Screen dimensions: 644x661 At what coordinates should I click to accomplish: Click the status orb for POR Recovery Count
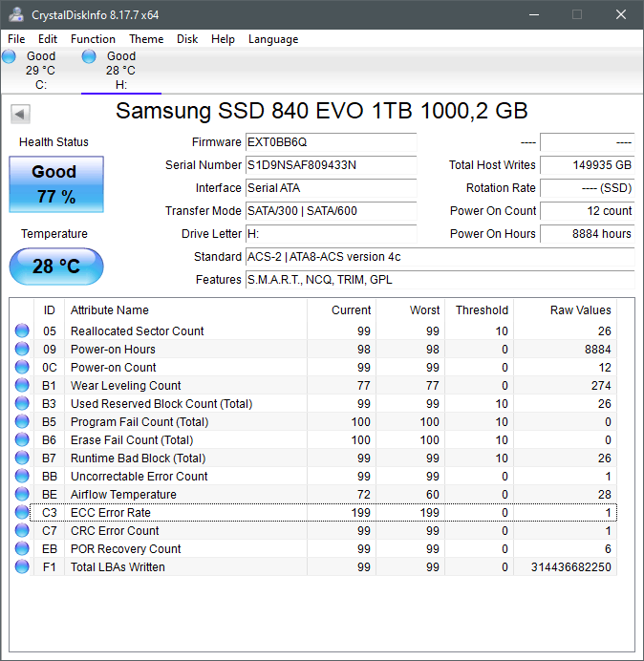[x=22, y=548]
